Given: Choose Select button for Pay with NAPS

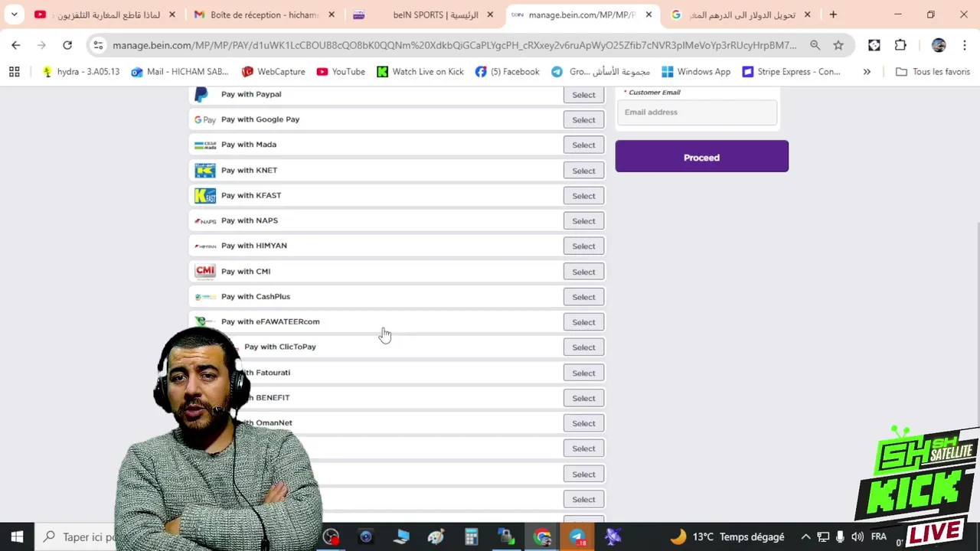Looking at the screenshot, I should pos(583,221).
